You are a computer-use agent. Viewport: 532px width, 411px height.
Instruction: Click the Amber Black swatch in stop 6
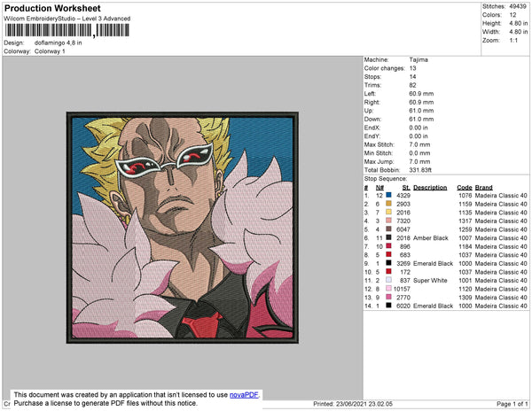point(388,237)
